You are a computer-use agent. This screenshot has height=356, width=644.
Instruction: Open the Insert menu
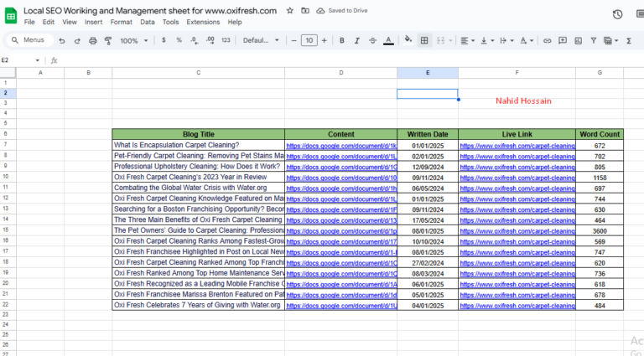pyautogui.click(x=94, y=22)
